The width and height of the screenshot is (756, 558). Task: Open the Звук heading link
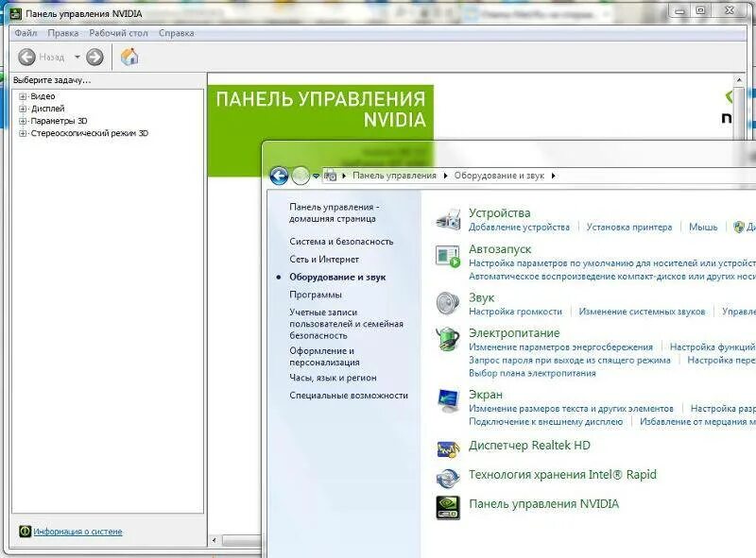coord(481,297)
